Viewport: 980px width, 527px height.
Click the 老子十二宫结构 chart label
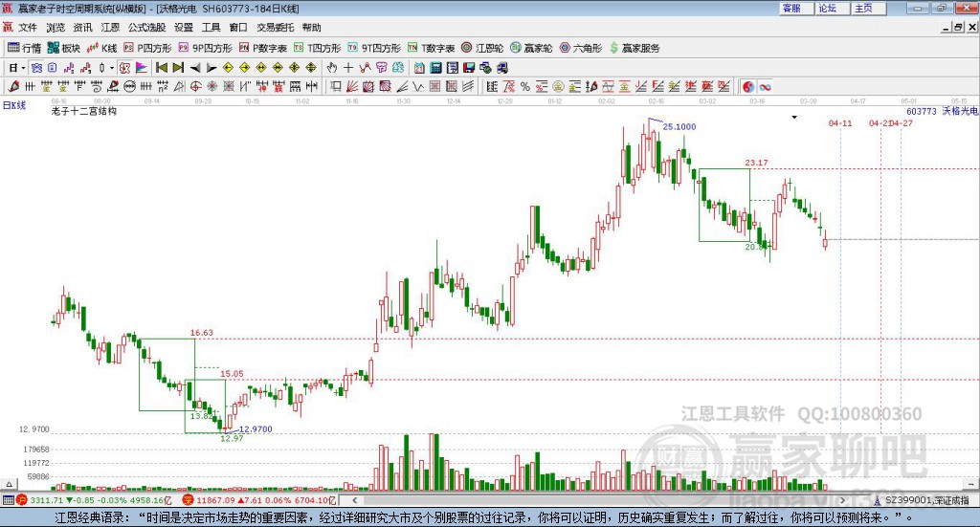point(84,111)
